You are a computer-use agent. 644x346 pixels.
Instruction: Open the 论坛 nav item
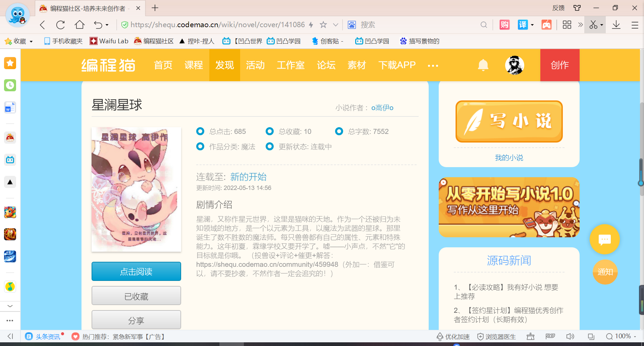pos(326,65)
